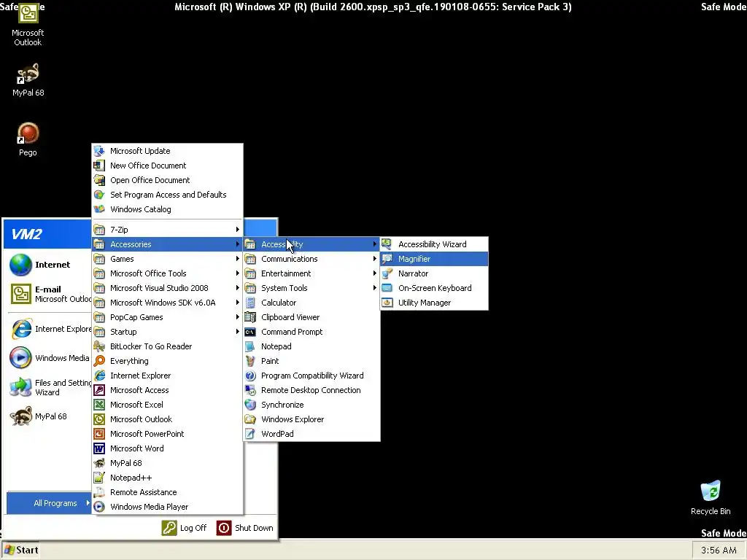This screenshot has width=747, height=560.
Task: Click the taskbar clock showing 3:56 AM
Action: click(719, 550)
